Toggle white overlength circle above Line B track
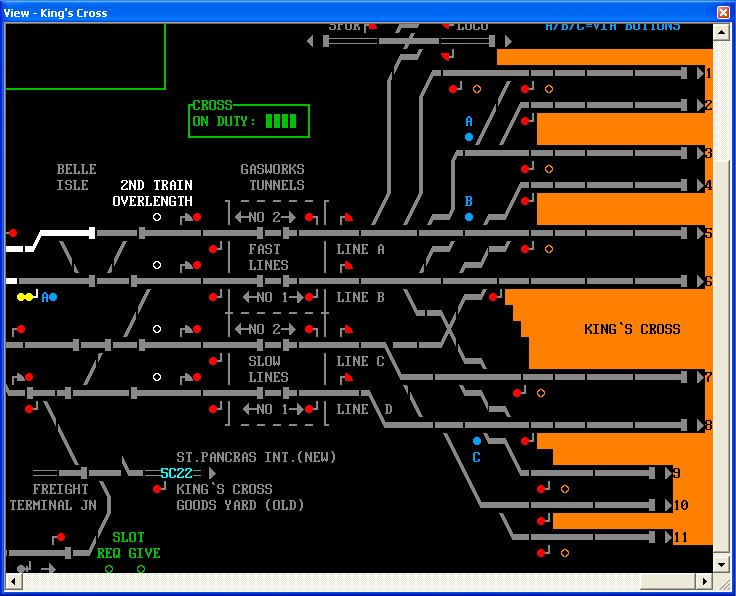Viewport: 736px width, 596px height. click(157, 265)
